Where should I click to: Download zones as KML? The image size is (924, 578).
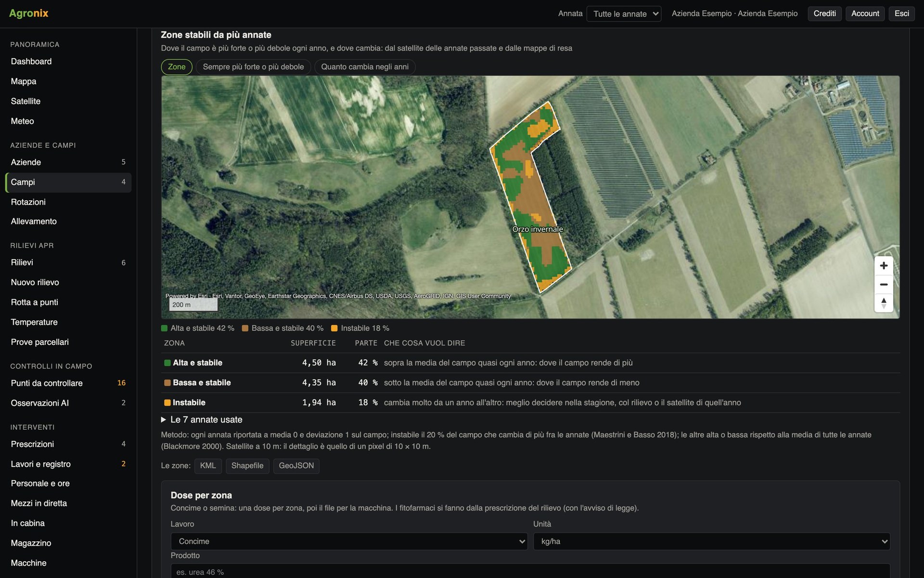208,466
